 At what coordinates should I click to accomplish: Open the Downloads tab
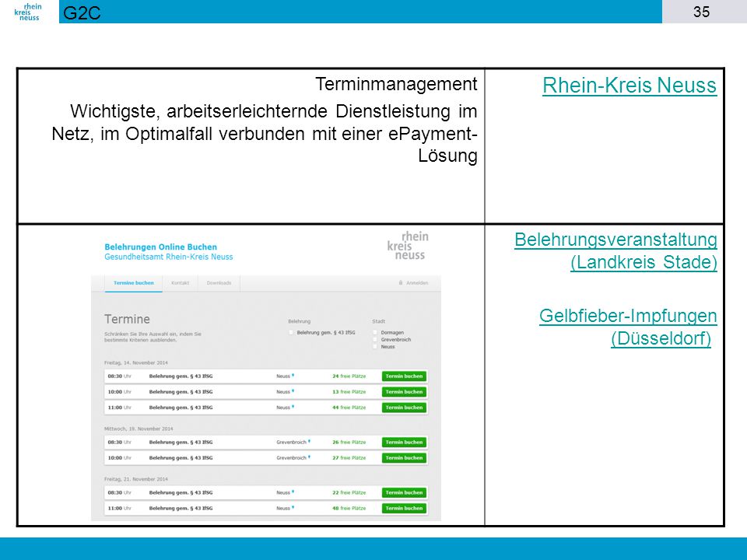(x=219, y=283)
